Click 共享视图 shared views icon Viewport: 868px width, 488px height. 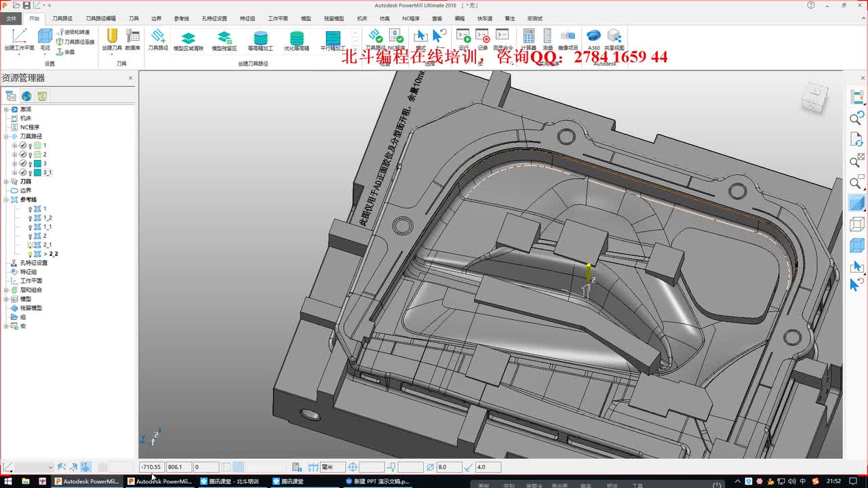[614, 36]
